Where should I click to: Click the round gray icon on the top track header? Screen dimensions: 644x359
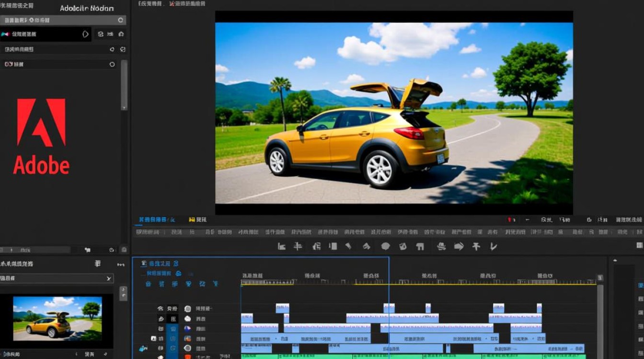[188, 309]
